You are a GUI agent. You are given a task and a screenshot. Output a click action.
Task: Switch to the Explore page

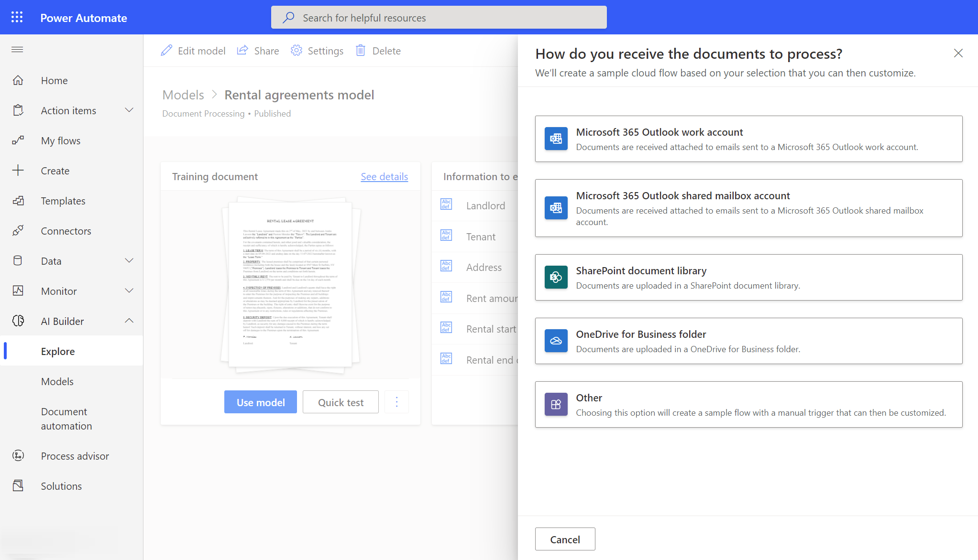[58, 351]
